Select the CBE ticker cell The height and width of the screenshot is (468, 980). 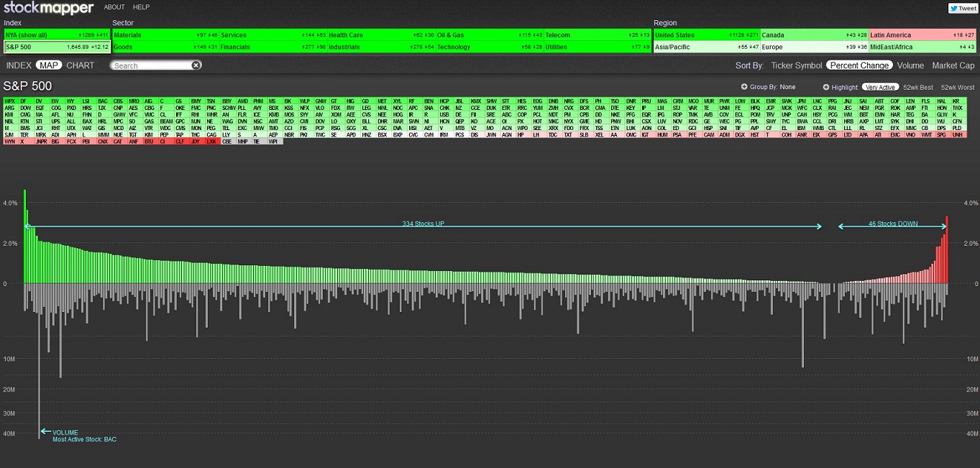point(228,142)
